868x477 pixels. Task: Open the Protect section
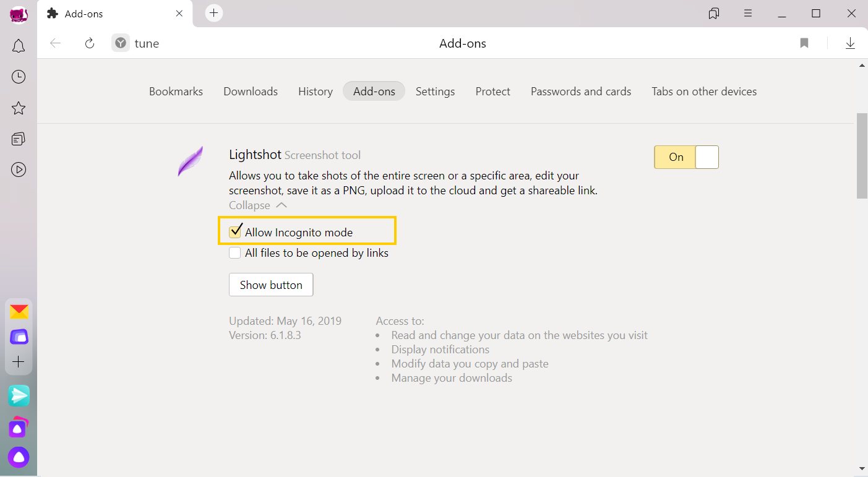492,92
